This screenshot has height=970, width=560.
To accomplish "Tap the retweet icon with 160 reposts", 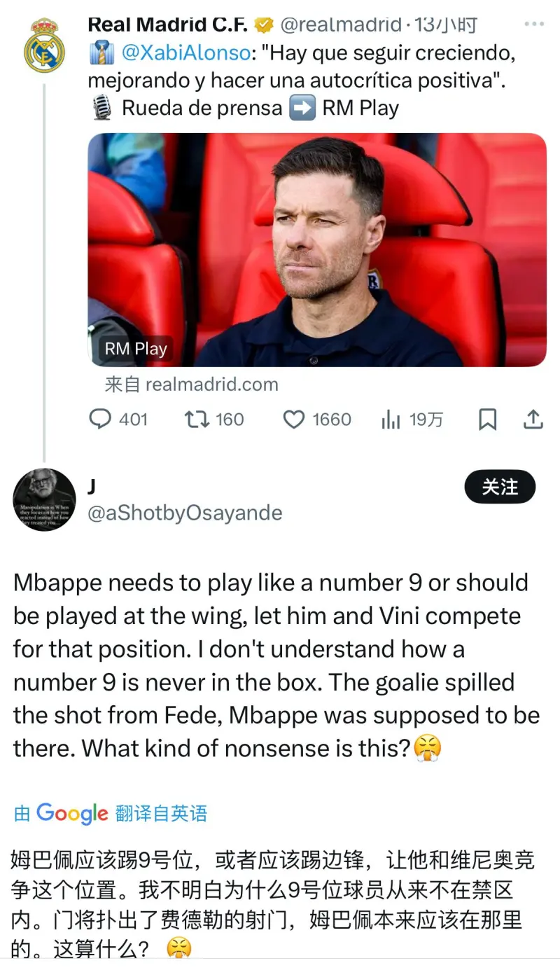I will pos(197,420).
